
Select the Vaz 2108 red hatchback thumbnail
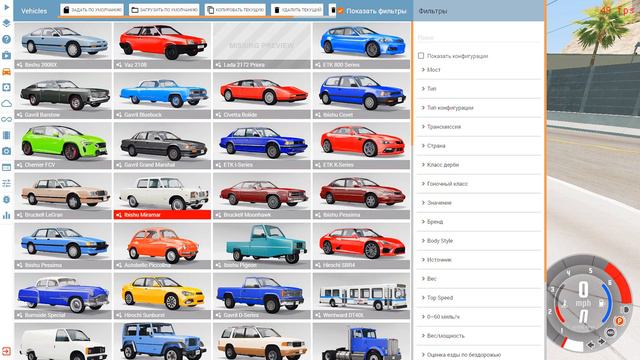pos(162,45)
